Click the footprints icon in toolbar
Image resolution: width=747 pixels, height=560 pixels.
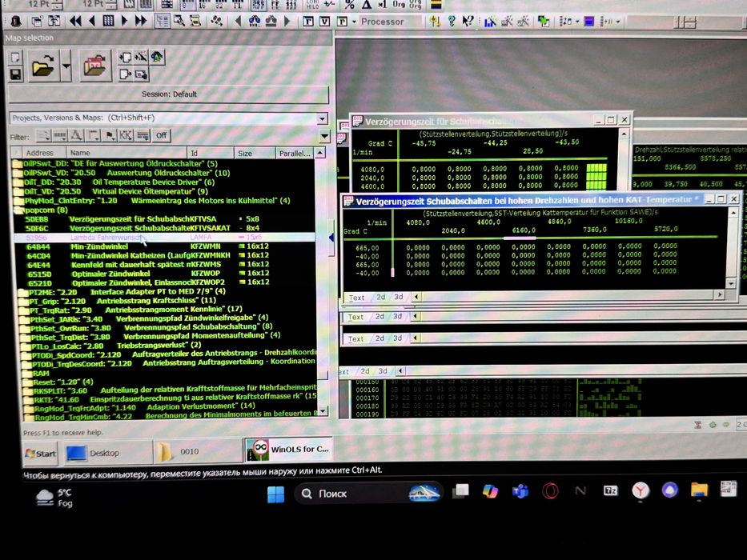coord(217,21)
